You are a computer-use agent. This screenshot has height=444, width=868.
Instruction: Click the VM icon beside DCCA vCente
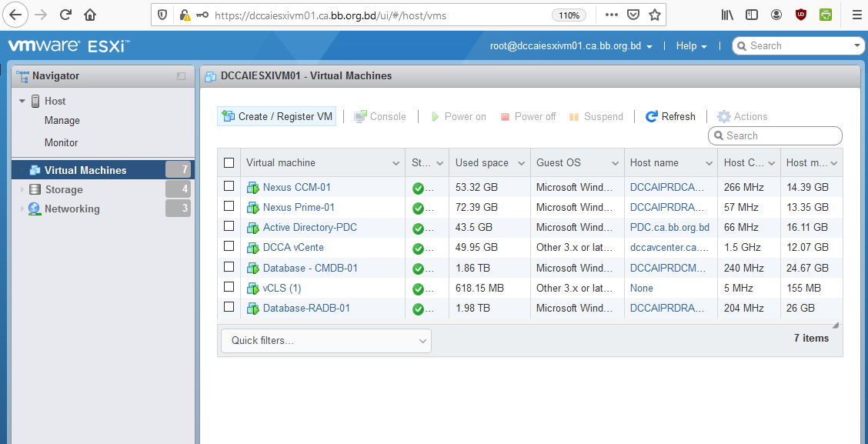(253, 248)
